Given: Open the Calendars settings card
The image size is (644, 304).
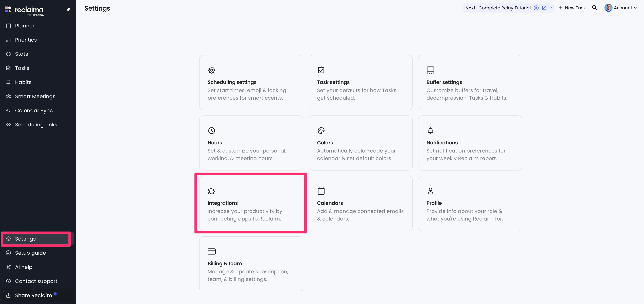Looking at the screenshot, I should coord(360,203).
